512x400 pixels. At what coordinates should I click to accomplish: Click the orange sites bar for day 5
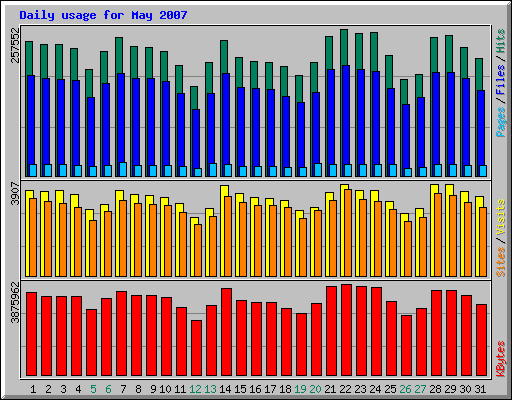(93, 248)
